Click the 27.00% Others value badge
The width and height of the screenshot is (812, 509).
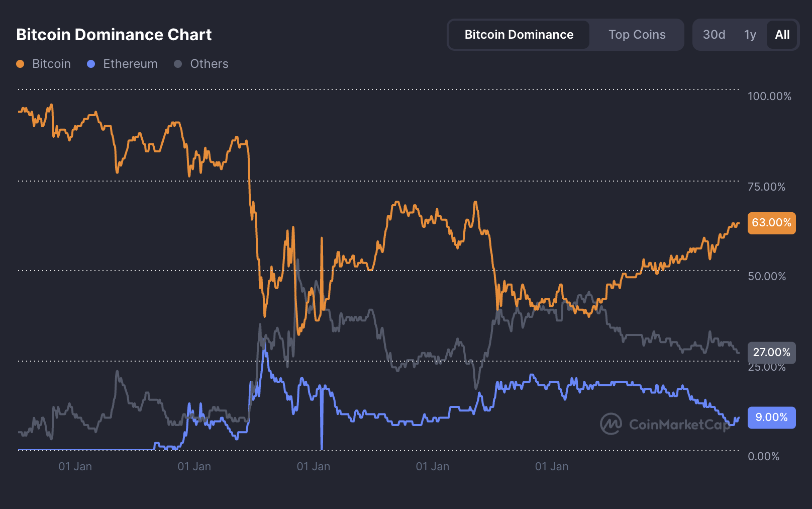(771, 353)
